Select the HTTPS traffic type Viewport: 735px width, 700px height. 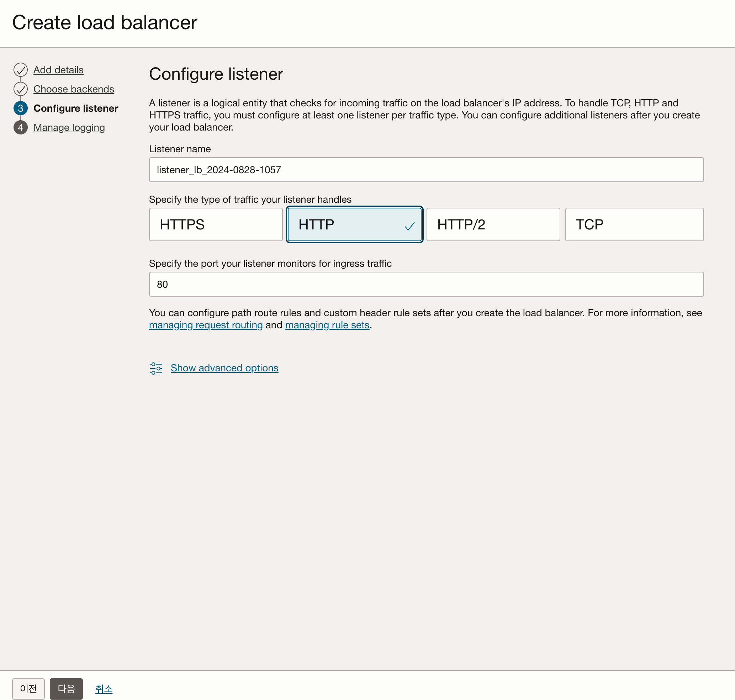tap(215, 225)
